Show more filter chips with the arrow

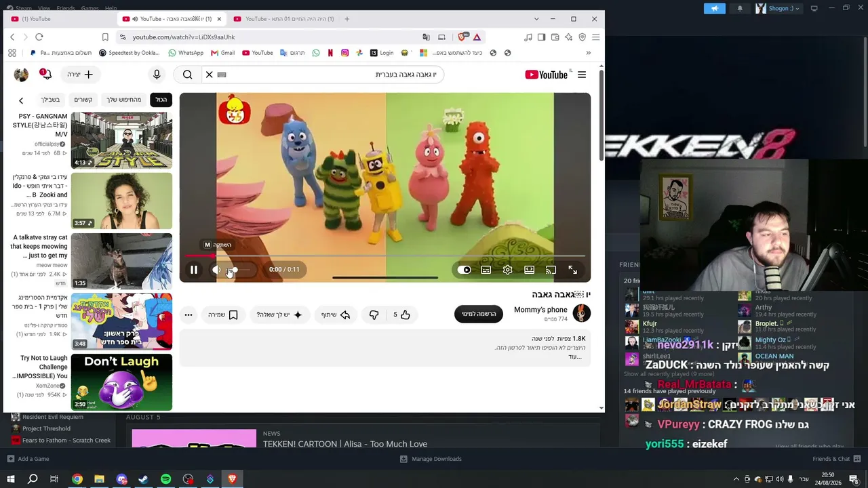tap(21, 100)
